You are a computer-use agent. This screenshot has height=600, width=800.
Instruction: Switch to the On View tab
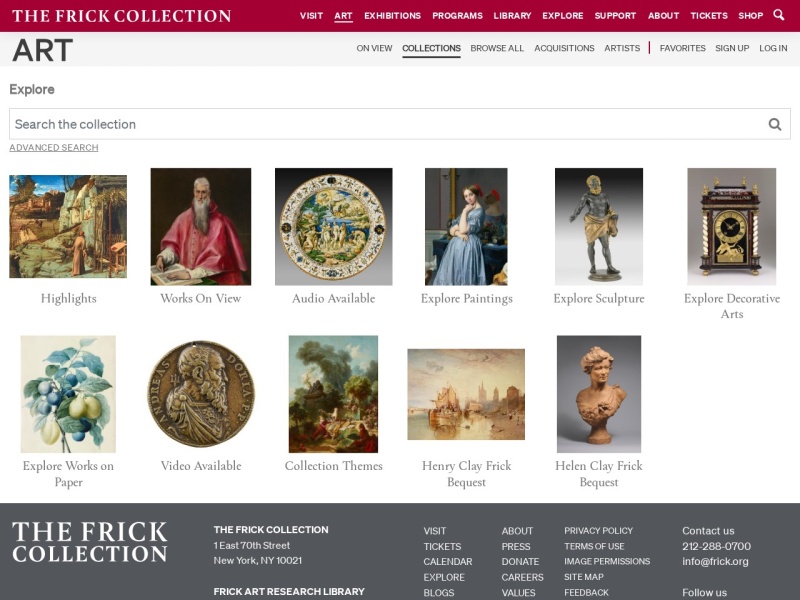374,48
